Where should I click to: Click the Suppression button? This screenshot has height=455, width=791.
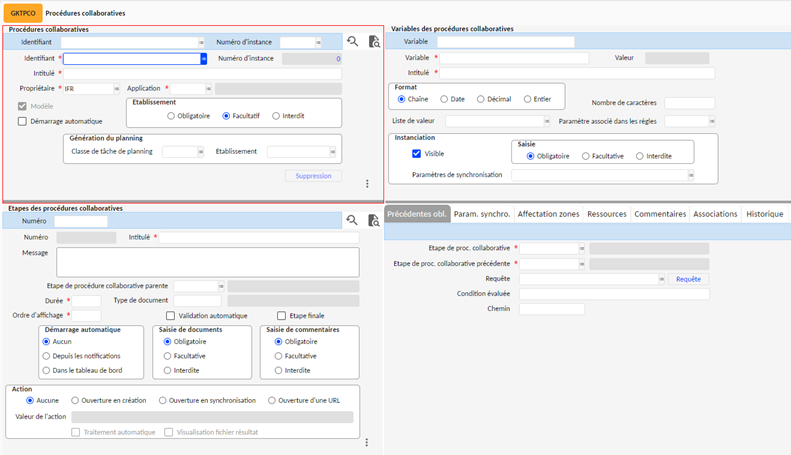pyautogui.click(x=313, y=176)
